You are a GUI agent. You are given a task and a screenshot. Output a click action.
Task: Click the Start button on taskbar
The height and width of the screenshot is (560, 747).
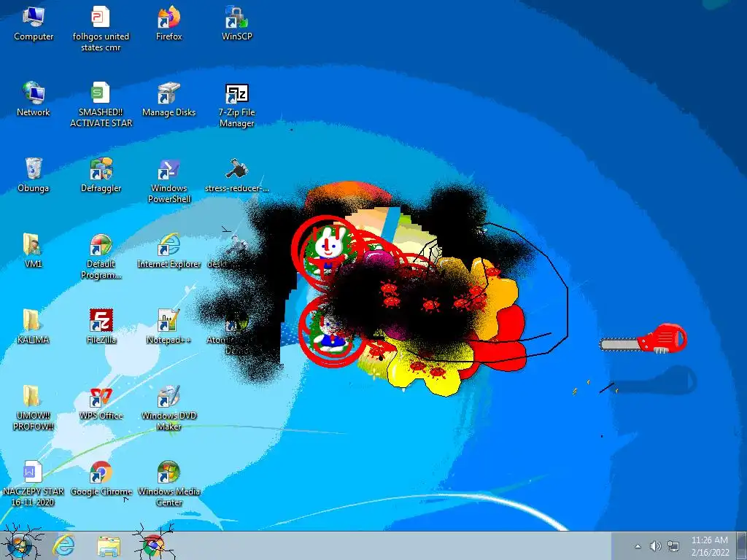(x=20, y=545)
